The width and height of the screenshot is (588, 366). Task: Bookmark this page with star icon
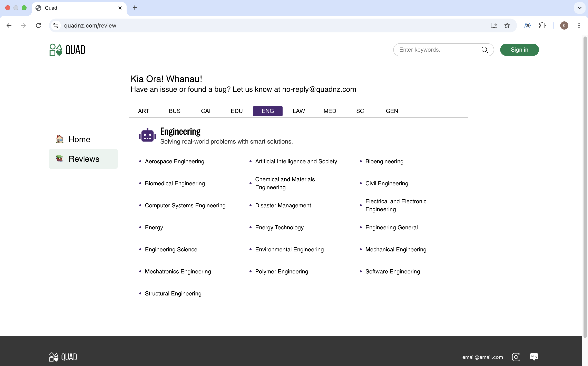507,25
